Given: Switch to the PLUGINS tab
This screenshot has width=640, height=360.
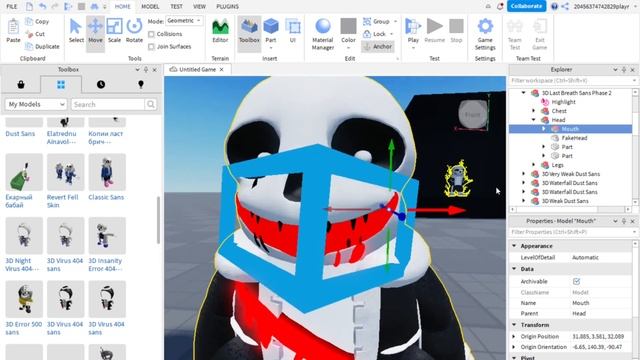Looking at the screenshot, I should (227, 7).
